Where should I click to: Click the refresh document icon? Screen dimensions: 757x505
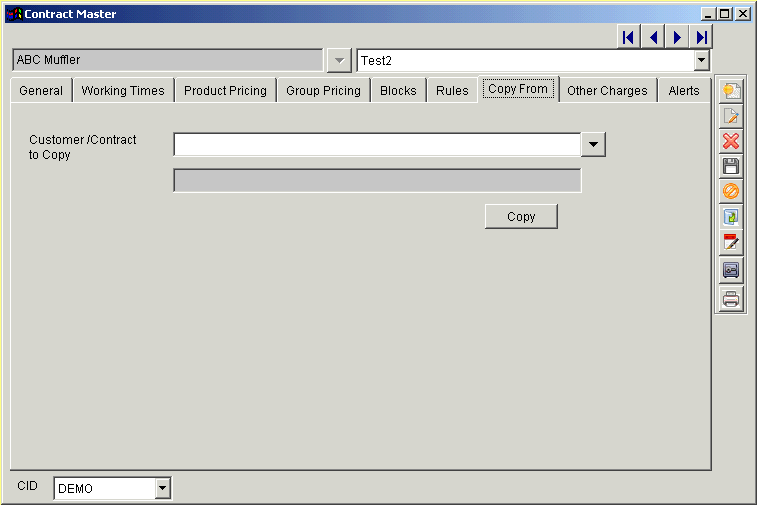731,216
